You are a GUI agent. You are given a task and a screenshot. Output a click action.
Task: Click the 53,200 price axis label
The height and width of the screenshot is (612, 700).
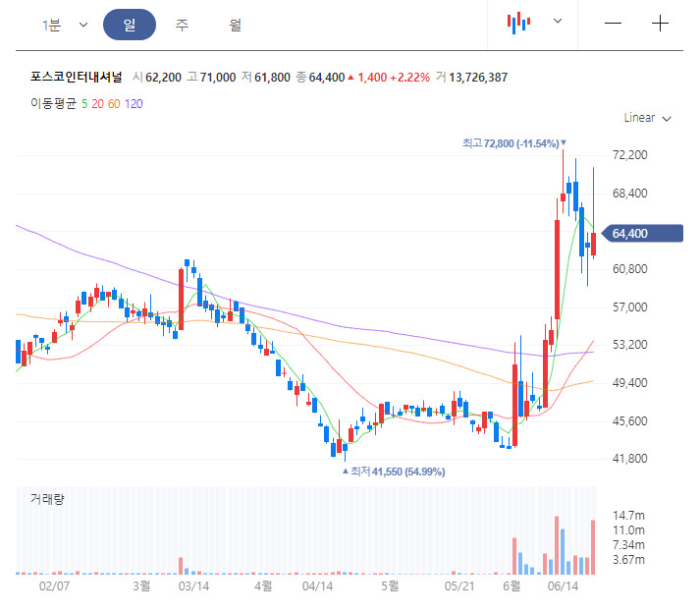click(x=630, y=345)
